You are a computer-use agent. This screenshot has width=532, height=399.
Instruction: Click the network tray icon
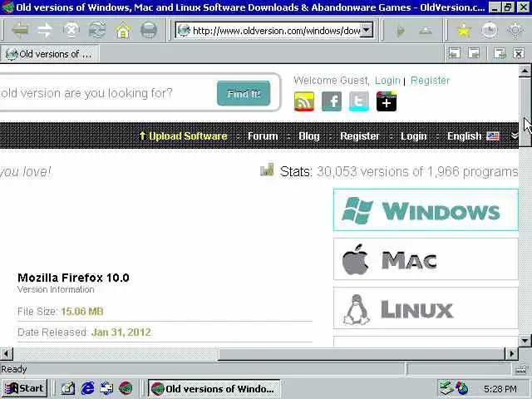(x=446, y=388)
